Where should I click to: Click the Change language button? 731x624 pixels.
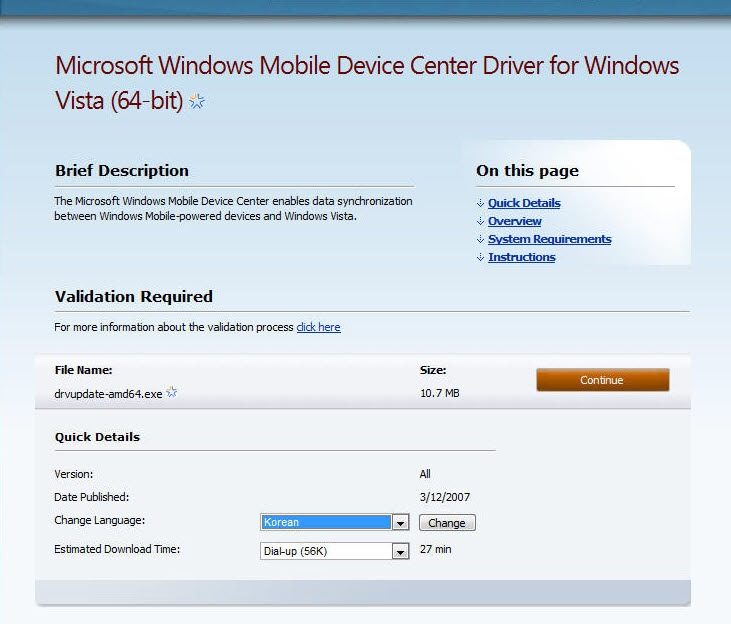tap(447, 523)
